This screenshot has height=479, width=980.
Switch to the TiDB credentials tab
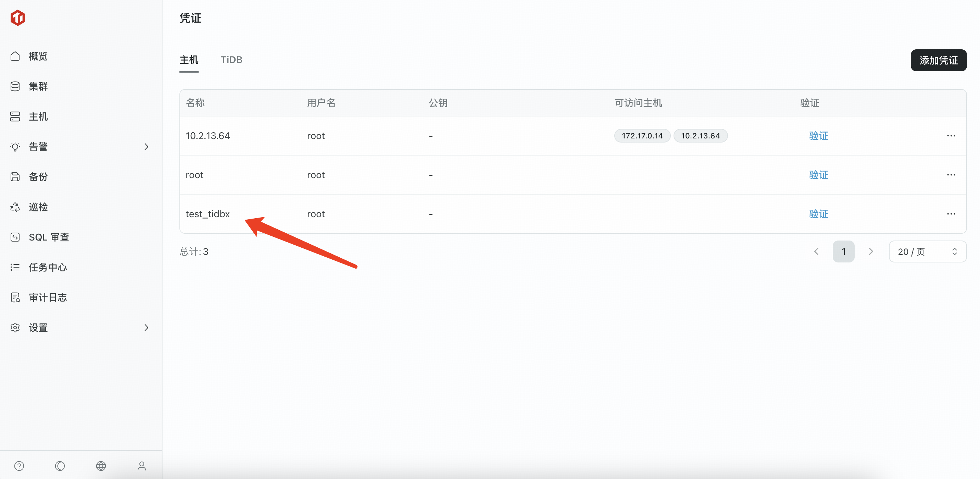231,60
